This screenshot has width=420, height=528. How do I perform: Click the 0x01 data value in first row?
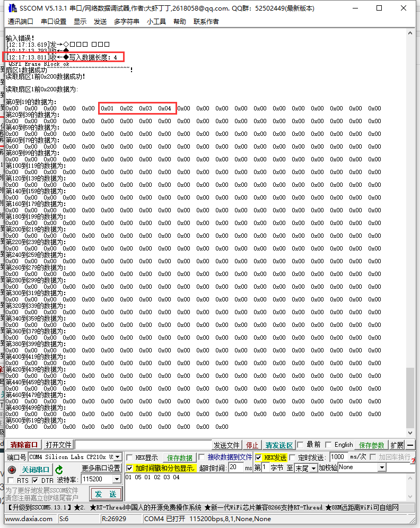[107, 108]
